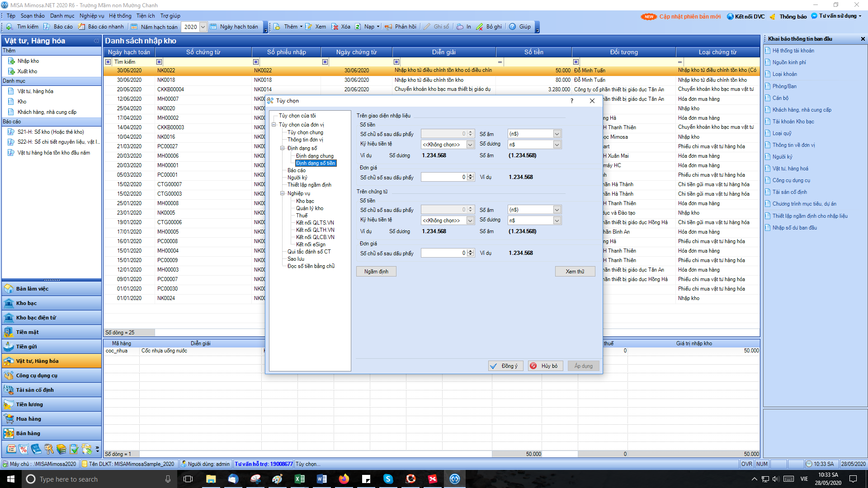Open first Ký hiệu tiền tệ dropdown
Image resolution: width=868 pixels, height=488 pixels.
[470, 145]
